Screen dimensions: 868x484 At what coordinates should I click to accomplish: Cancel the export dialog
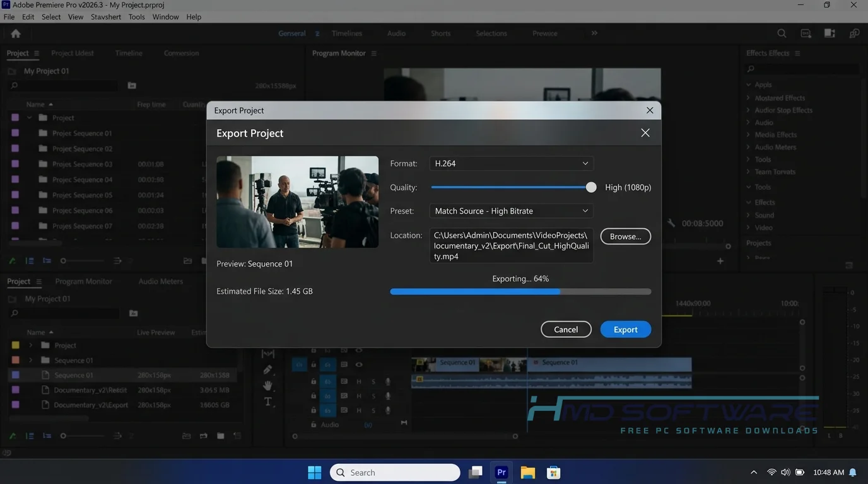[566, 330]
